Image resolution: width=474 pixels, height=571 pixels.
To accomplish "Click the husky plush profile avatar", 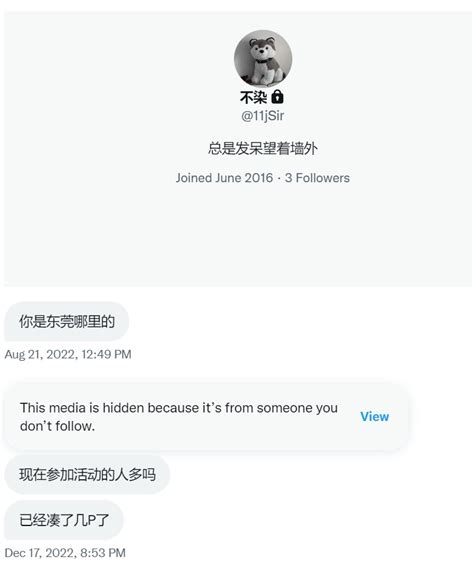I will point(263,59).
